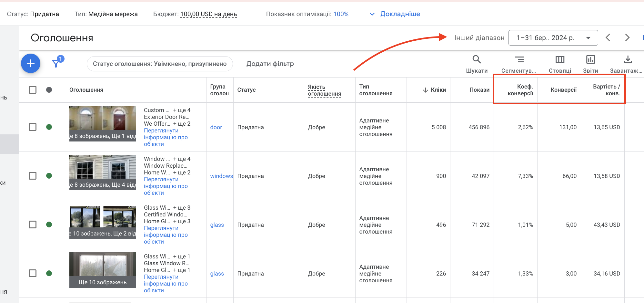Open the Звіти reports icon
The image size is (644, 303).
(590, 59)
